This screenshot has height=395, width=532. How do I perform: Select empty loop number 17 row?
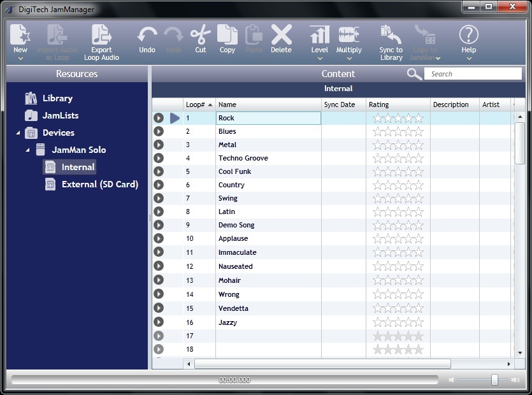click(x=333, y=336)
